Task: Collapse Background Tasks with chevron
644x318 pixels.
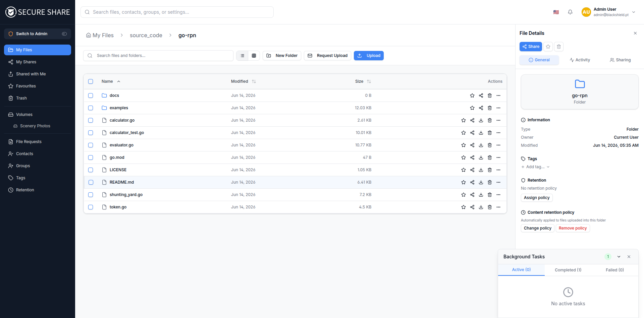Action: 619,257
